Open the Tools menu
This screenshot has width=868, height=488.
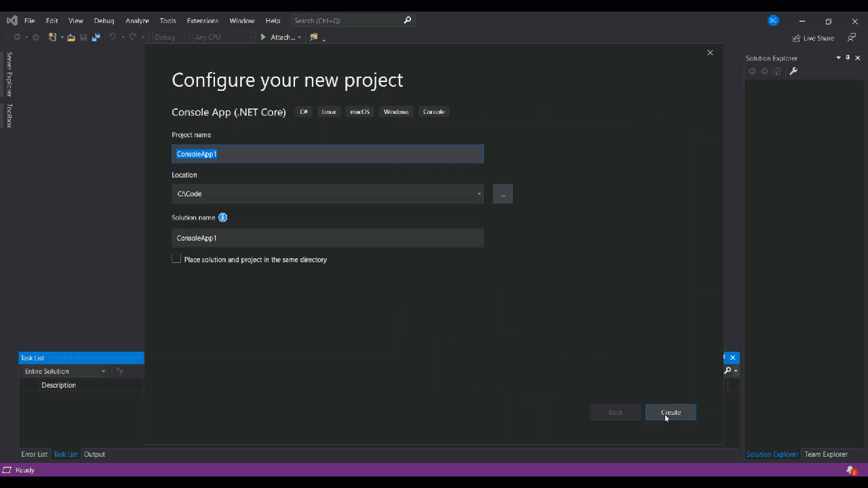pos(168,21)
